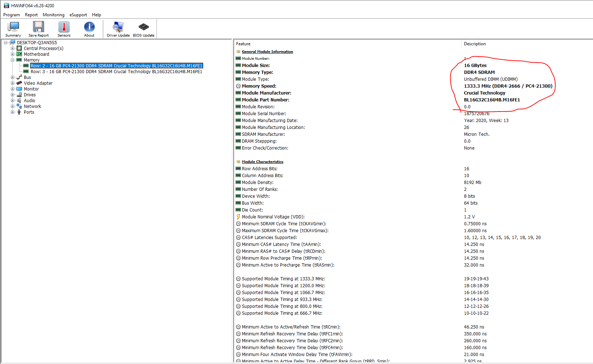The width and height of the screenshot is (593, 364).
Task: Click the Module Serial Number row
Action: point(413,113)
